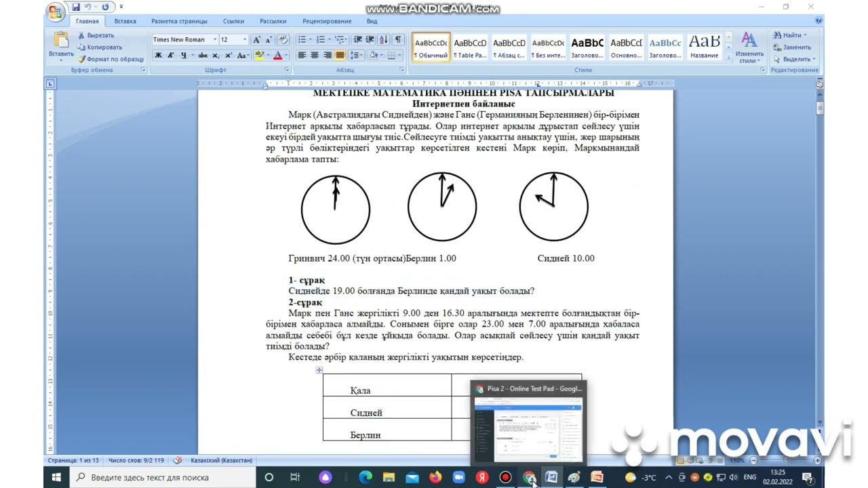Open the Times New Roman font dropdown

coord(214,40)
